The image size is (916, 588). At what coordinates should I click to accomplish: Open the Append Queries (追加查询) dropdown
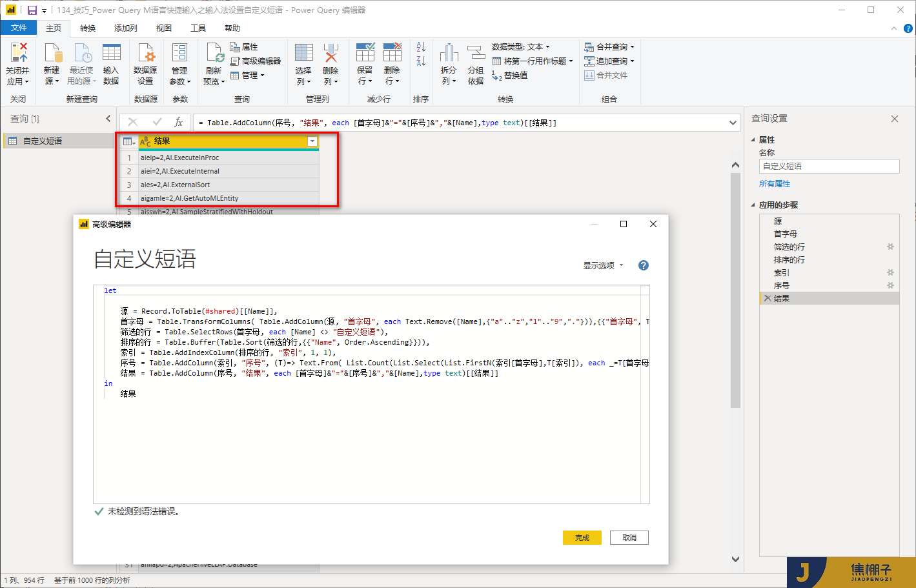(x=609, y=61)
